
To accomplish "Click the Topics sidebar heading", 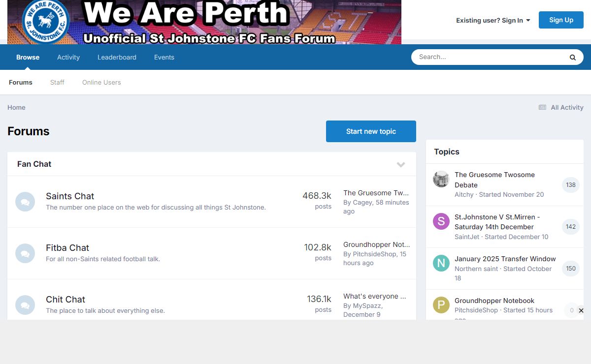I will (447, 152).
